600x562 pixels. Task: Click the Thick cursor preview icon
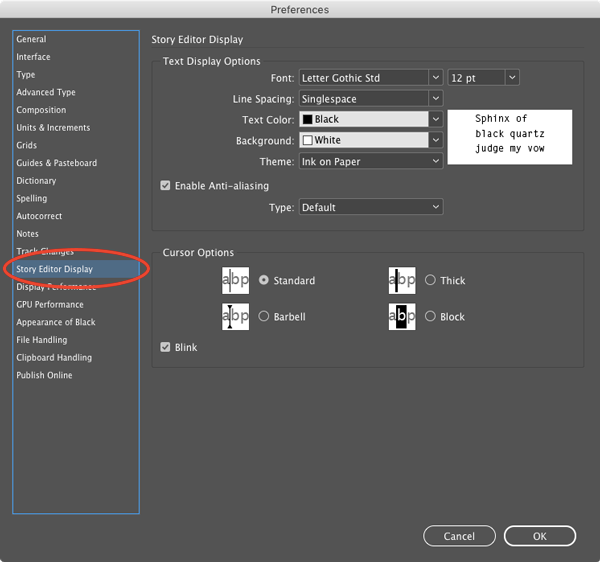coord(402,280)
